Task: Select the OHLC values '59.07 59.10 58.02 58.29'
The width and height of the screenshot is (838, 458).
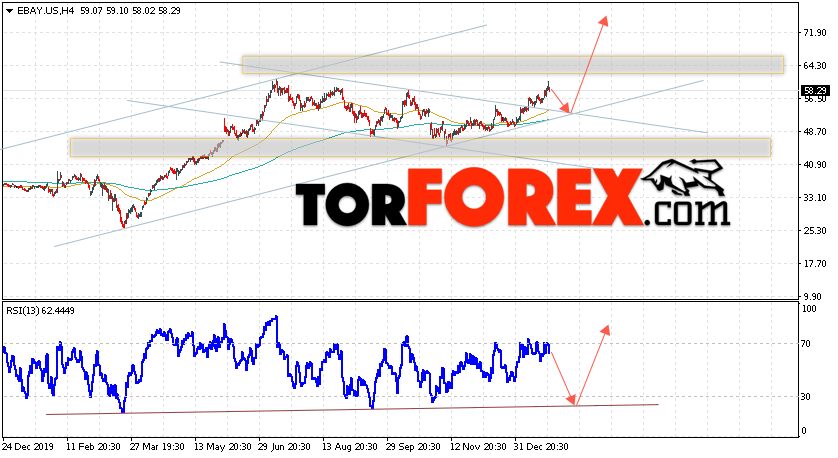Action: (130, 11)
